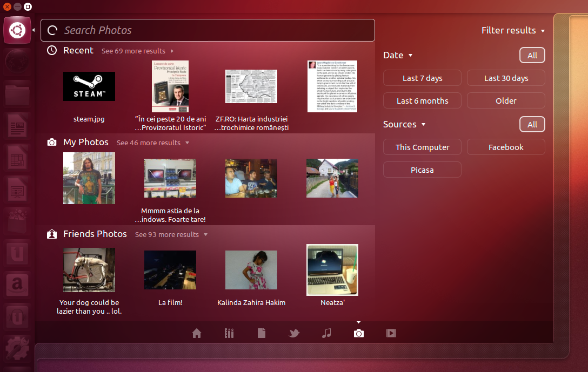This screenshot has width=588, height=372.
Task: Enable the Facebook source filter
Action: (x=506, y=147)
